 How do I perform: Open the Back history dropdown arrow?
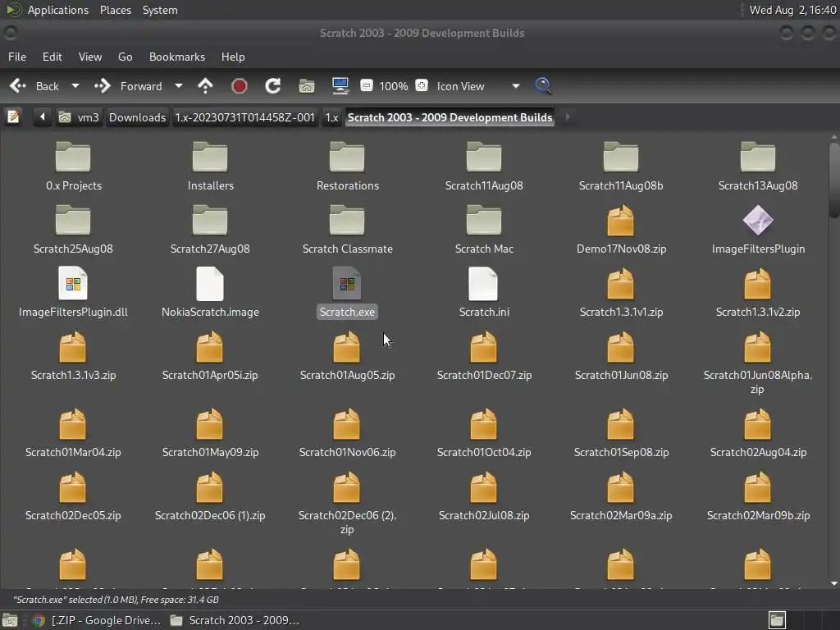tap(75, 86)
